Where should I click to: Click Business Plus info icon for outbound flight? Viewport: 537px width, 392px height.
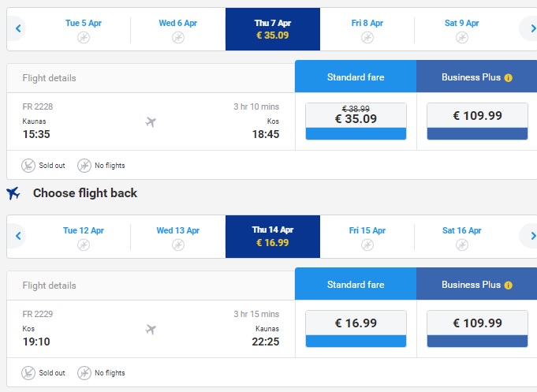coord(509,78)
